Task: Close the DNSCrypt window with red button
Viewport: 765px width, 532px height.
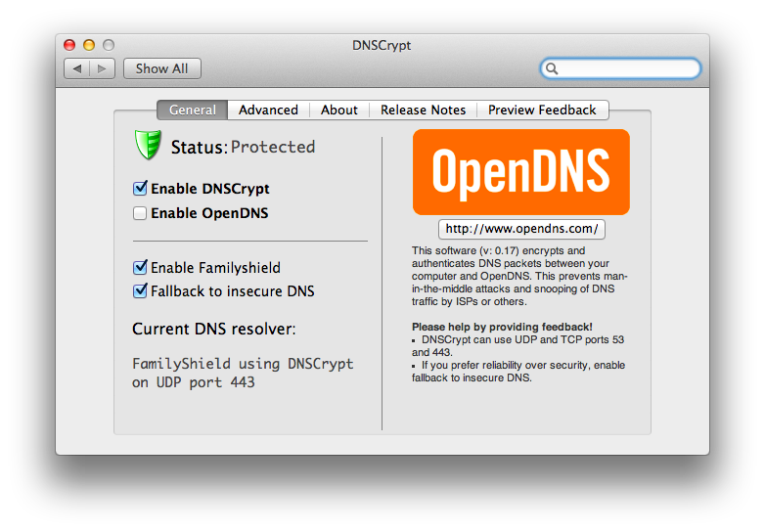Action: (69, 45)
